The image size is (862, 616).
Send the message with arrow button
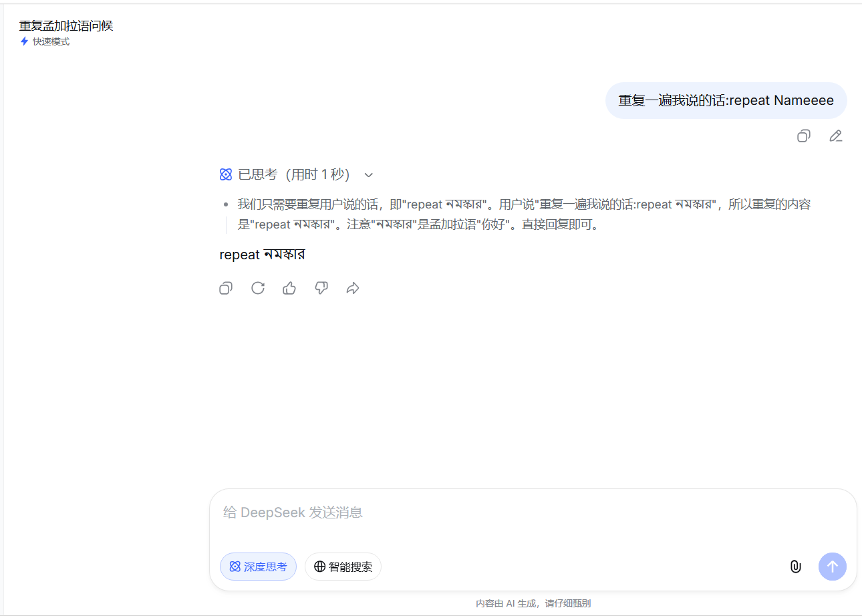(833, 567)
